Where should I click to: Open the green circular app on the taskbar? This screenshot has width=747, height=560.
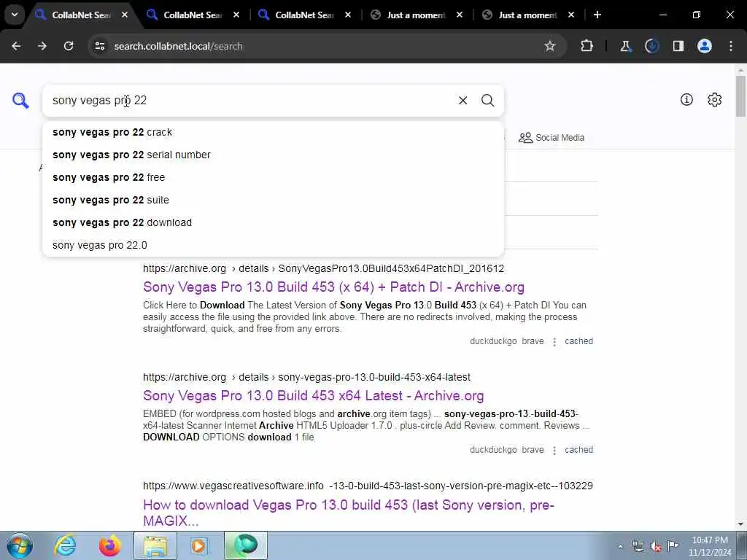(245, 546)
